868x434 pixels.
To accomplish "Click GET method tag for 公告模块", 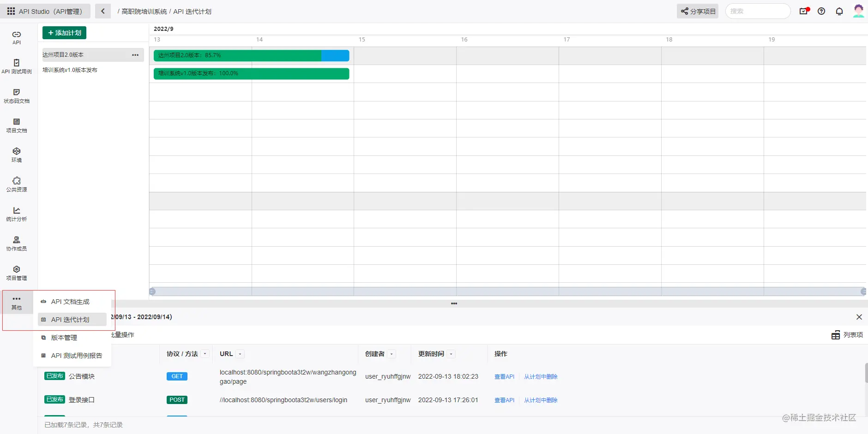I will click(177, 376).
